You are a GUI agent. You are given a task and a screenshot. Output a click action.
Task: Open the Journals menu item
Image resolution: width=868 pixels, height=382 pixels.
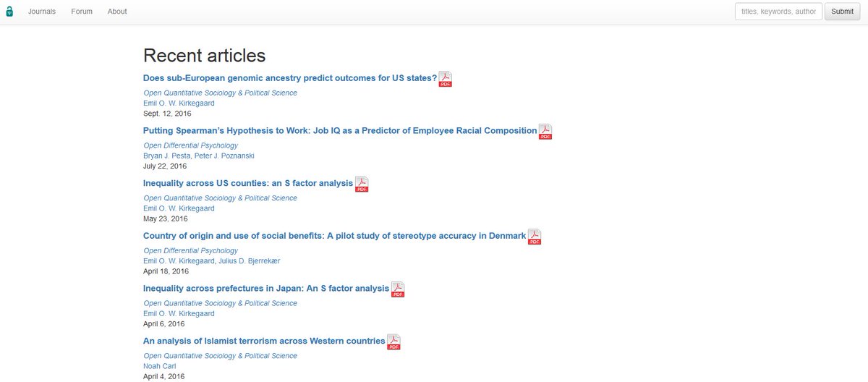click(x=42, y=12)
